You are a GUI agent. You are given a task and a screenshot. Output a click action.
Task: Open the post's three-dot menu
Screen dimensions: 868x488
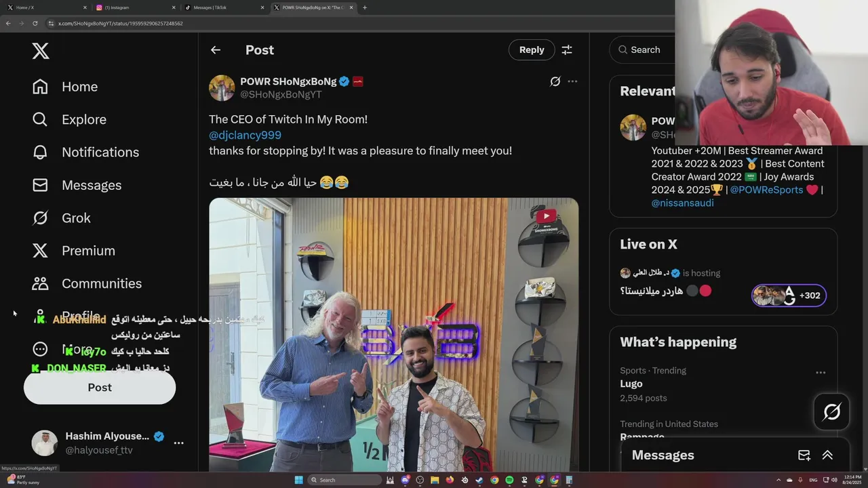pos(572,81)
